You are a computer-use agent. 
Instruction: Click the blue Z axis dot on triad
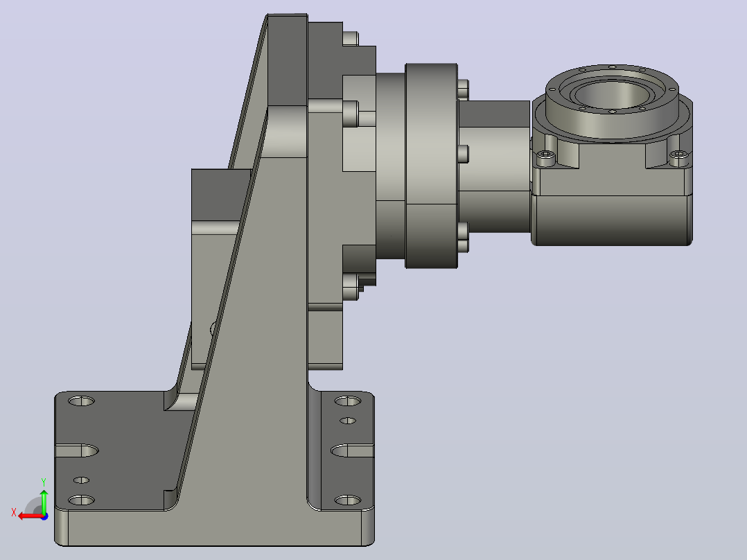[x=45, y=516]
